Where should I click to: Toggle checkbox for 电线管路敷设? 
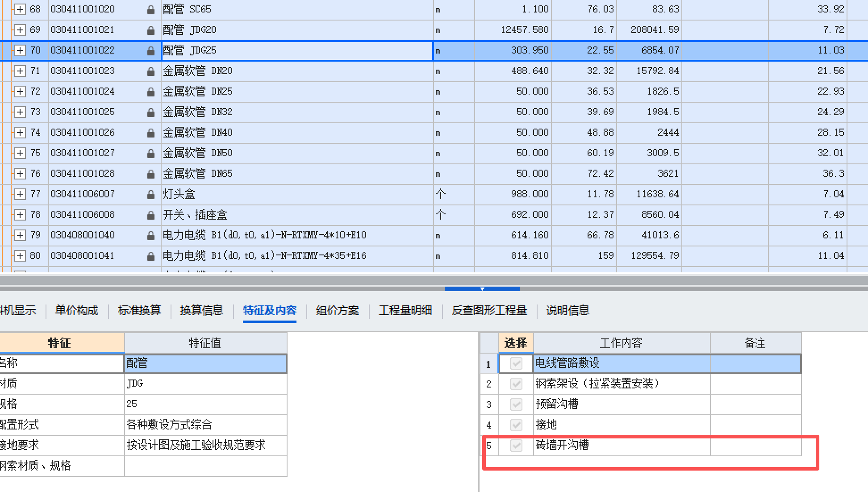coord(516,363)
